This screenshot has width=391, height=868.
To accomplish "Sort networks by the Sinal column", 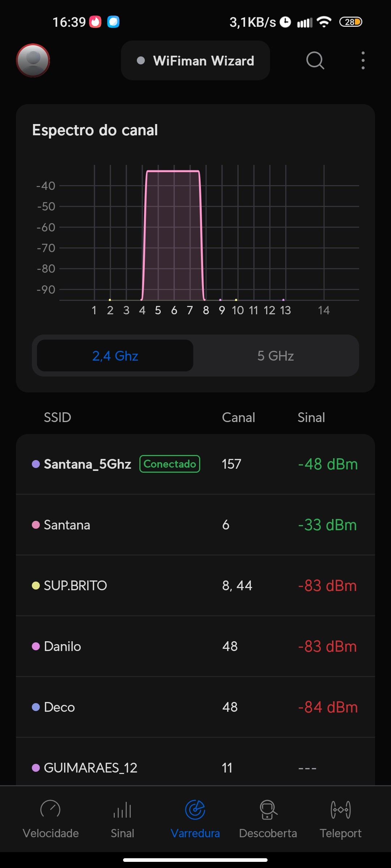I will (x=311, y=417).
